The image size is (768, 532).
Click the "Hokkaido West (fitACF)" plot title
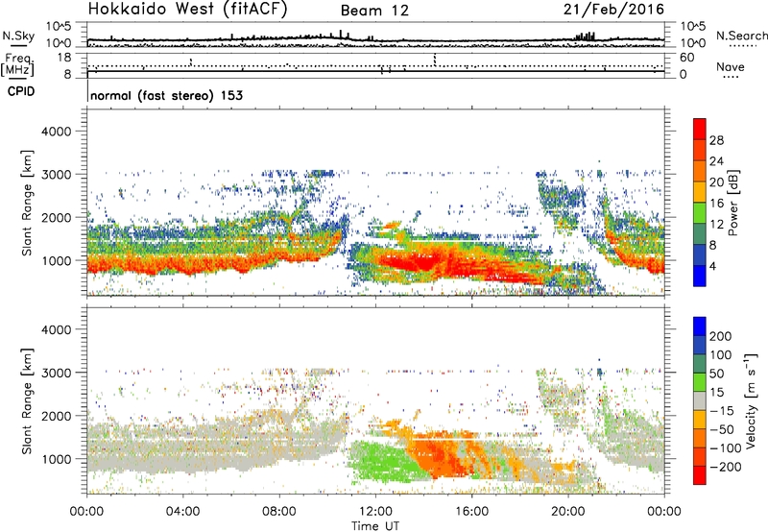(x=187, y=10)
